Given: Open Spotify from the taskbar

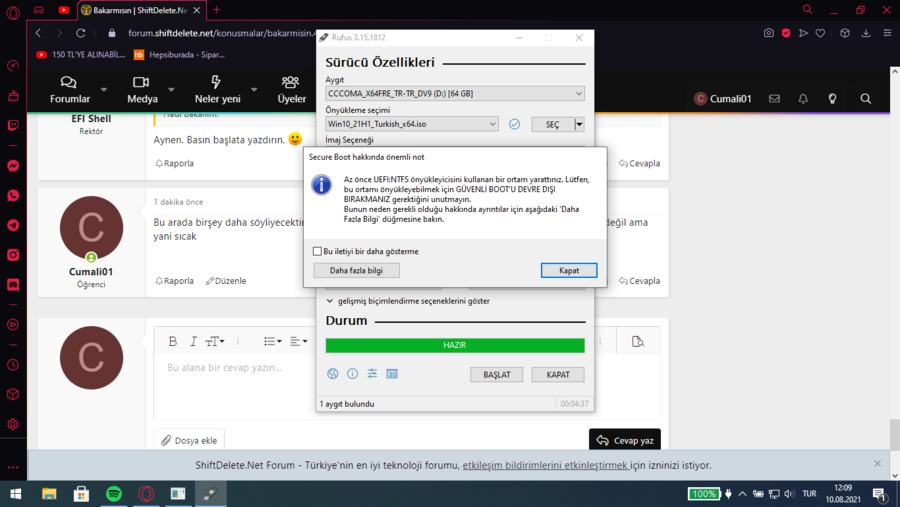Looking at the screenshot, I should click(x=114, y=494).
